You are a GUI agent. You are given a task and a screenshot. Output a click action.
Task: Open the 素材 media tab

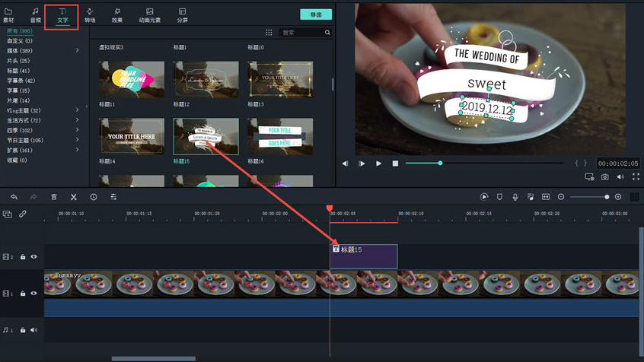coord(8,15)
